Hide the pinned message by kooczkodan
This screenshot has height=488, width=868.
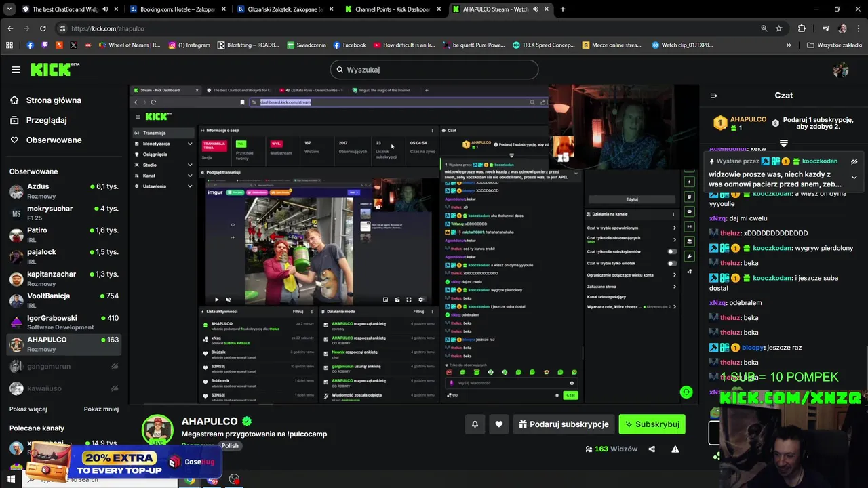point(854,162)
